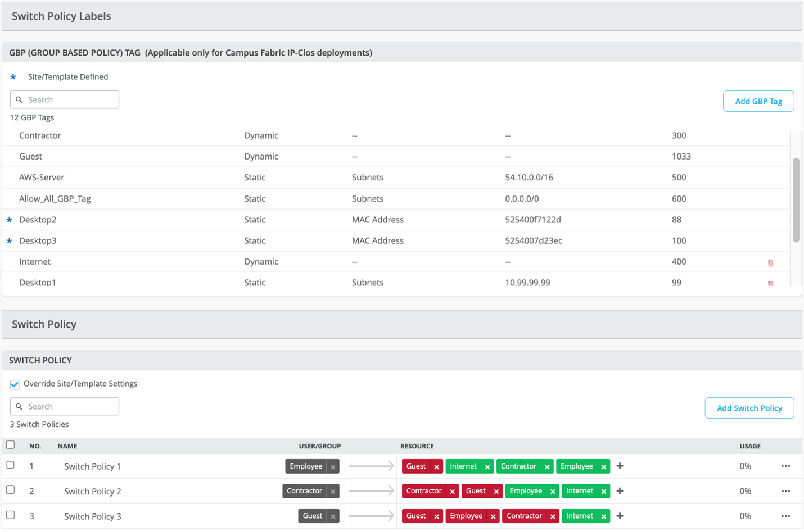Delete the Internet GBP tag with trash icon
This screenshot has width=804, height=532.
tap(770, 262)
